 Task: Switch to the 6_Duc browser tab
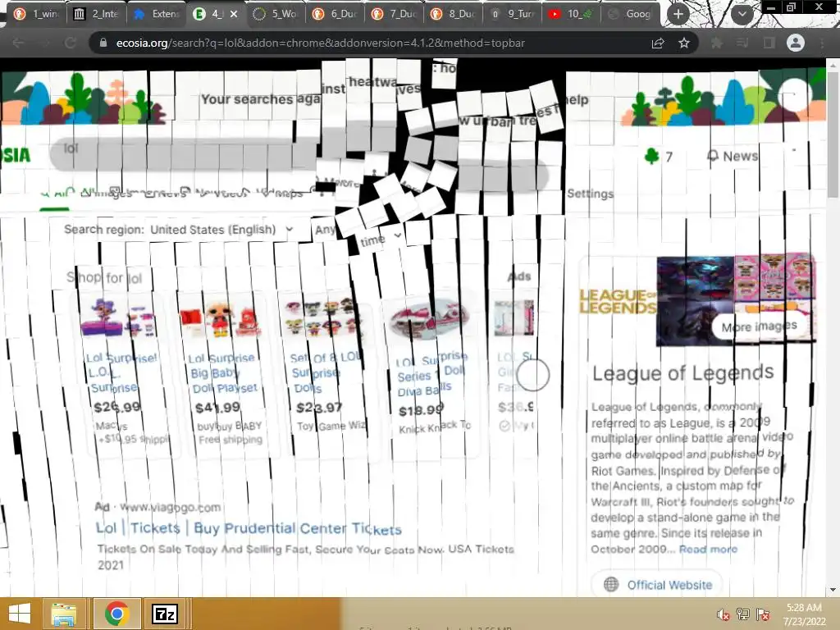335,14
